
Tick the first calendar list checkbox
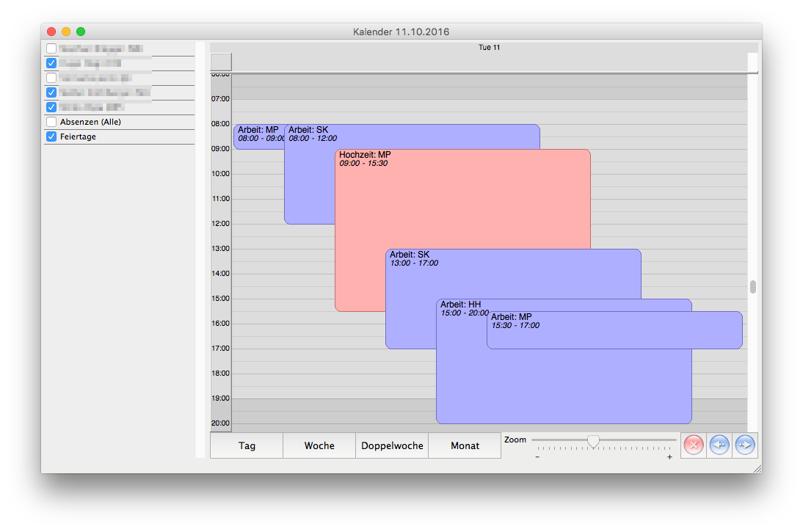[51, 48]
